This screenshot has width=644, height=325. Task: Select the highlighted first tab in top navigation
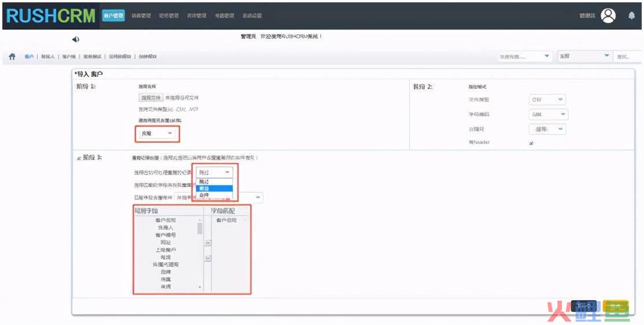pyautogui.click(x=113, y=16)
